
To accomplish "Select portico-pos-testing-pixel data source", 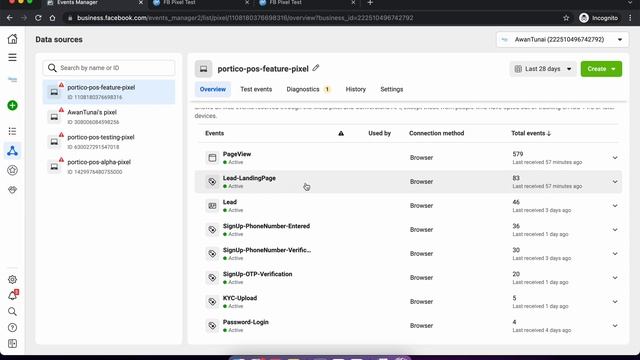I will tap(109, 142).
